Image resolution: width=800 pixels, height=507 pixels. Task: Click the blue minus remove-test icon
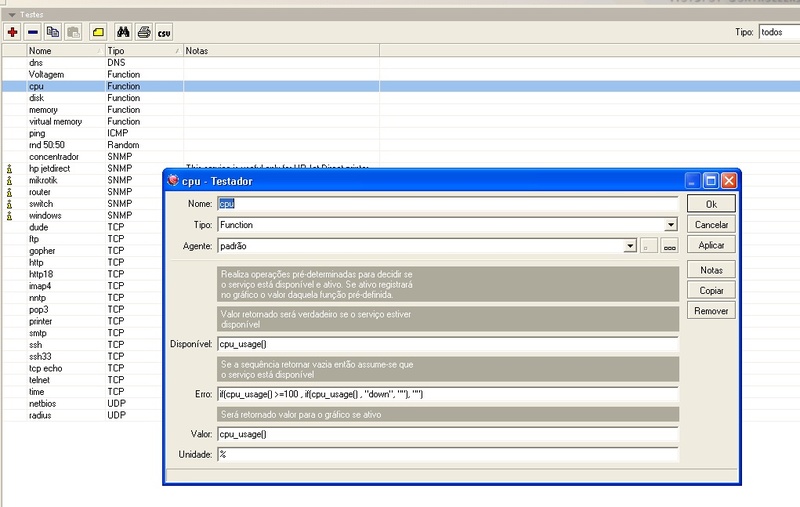click(33, 32)
